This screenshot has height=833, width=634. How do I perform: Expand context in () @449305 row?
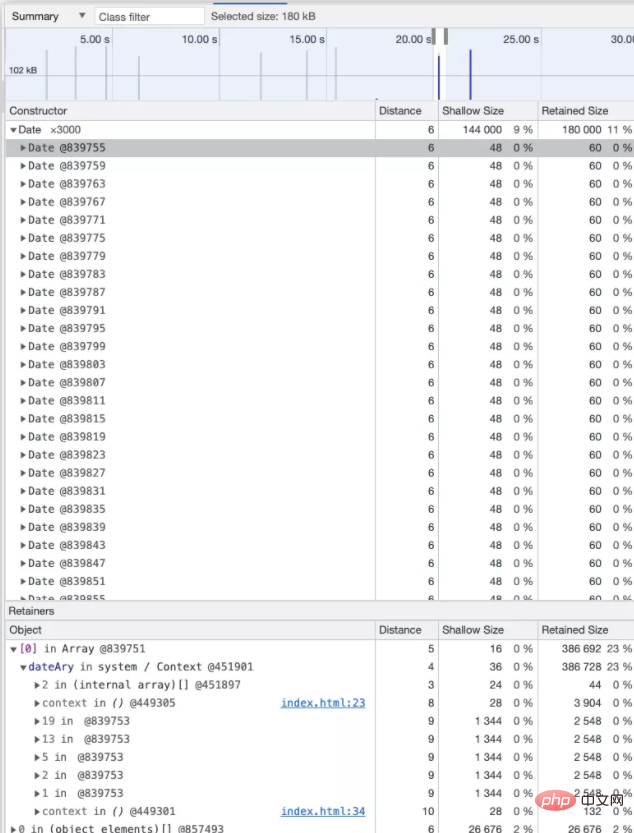click(37, 703)
